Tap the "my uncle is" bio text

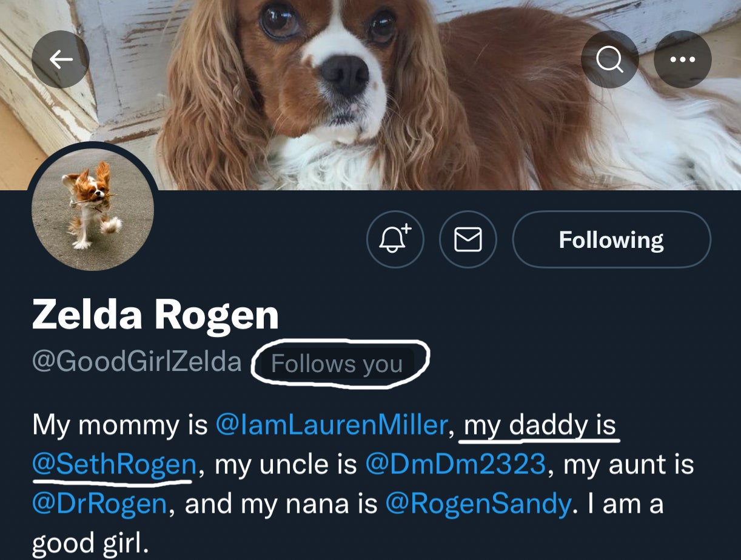(286, 464)
